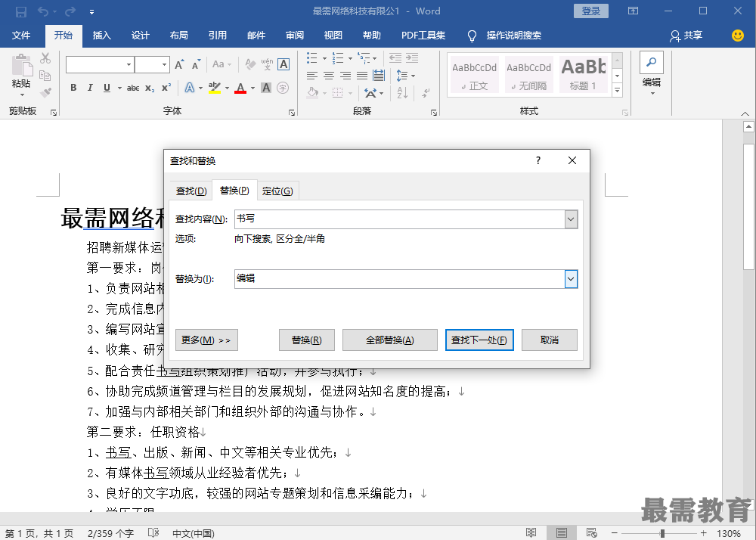Screen dimensions: 756x540
Task: Align text right
Action: click(345, 76)
